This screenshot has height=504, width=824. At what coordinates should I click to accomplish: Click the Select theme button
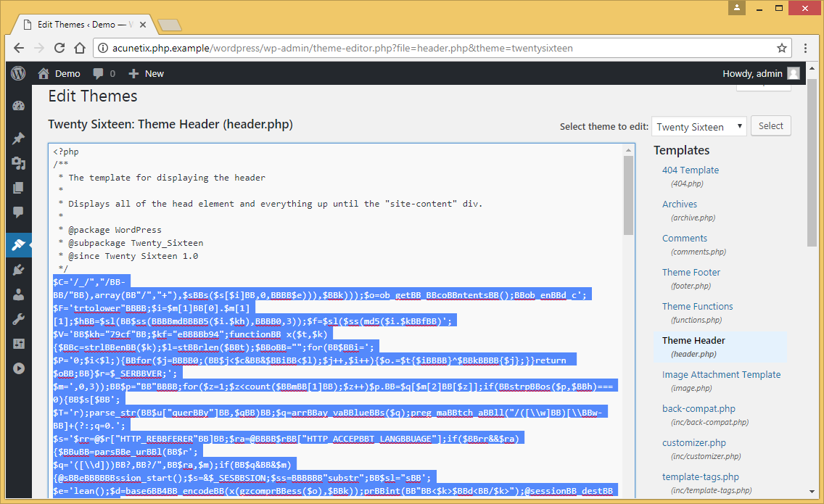(770, 125)
